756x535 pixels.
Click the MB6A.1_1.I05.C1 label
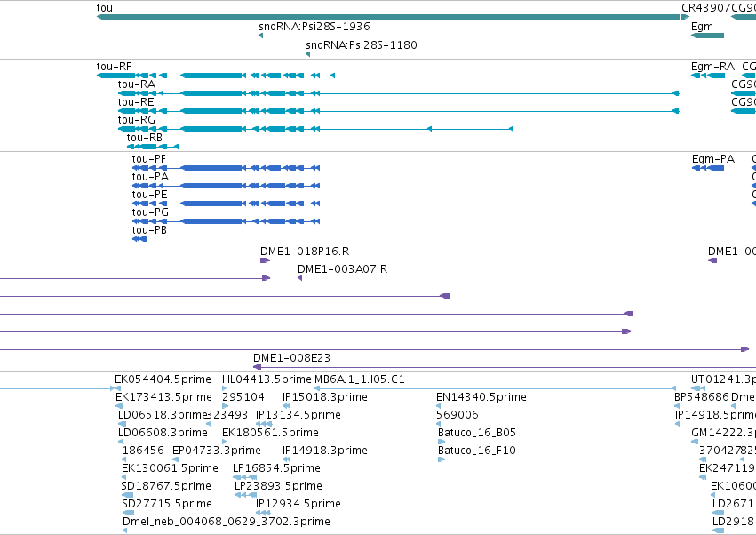[x=360, y=379]
